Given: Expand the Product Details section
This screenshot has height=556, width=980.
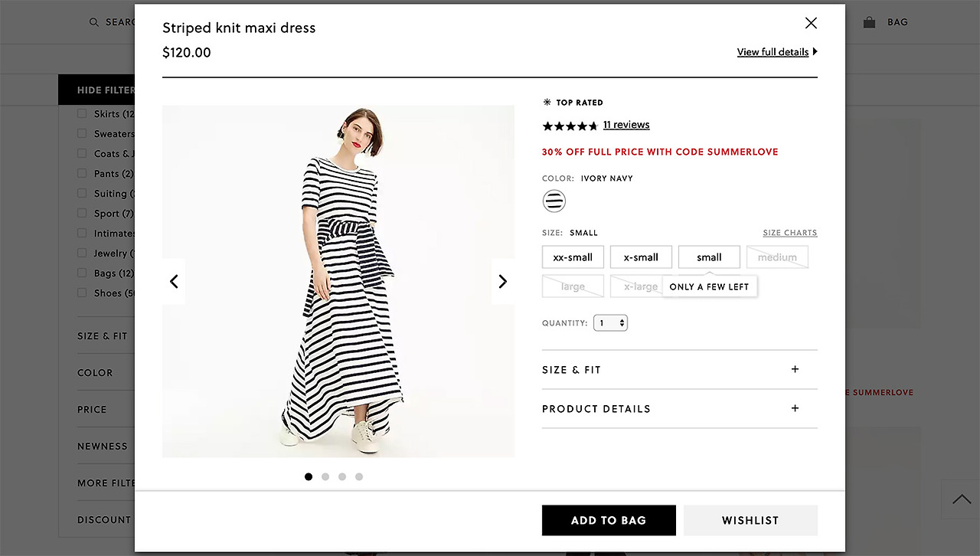Looking at the screenshot, I should pyautogui.click(x=679, y=409).
